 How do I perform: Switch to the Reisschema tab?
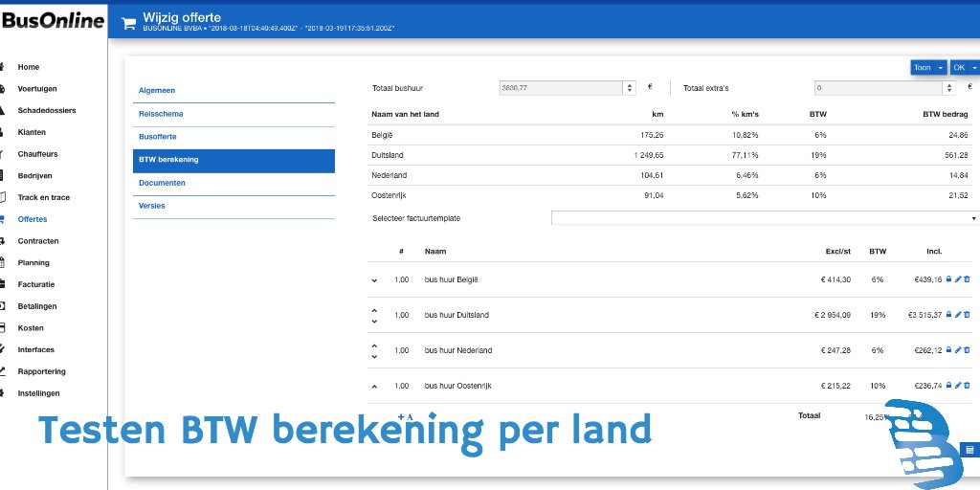coord(234,115)
